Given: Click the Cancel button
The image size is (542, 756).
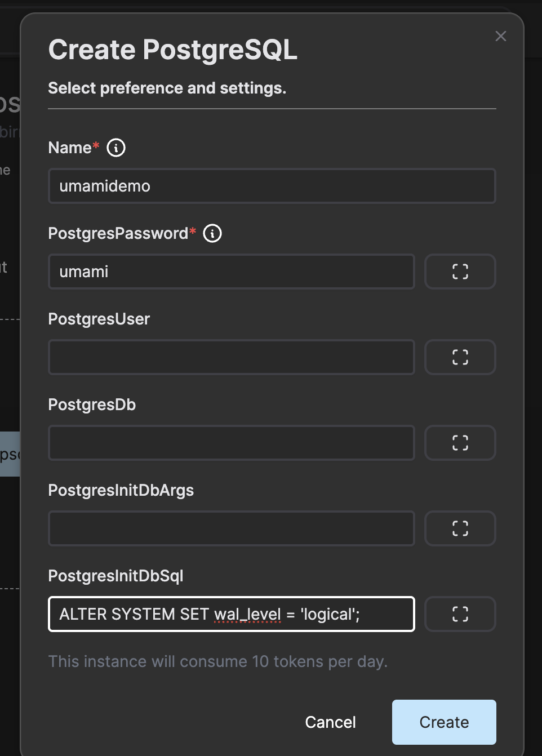Looking at the screenshot, I should (x=331, y=722).
